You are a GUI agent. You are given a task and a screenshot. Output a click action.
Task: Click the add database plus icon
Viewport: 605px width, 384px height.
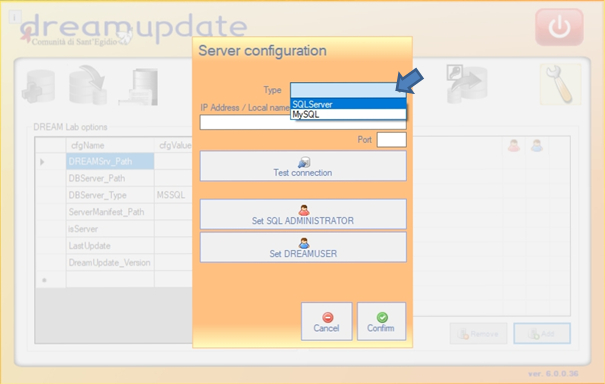[39, 86]
